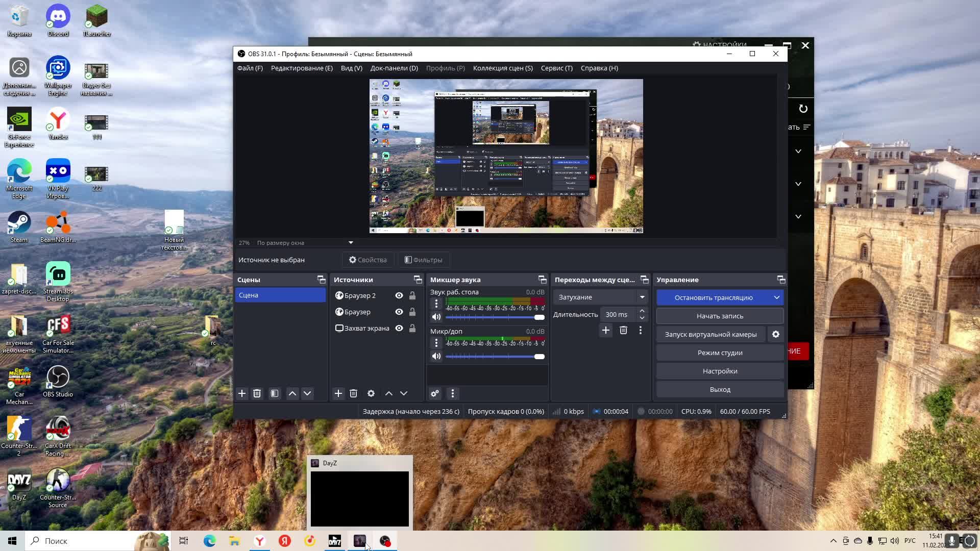980x551 pixels.
Task: Show hidden system tray icons
Action: click(x=833, y=541)
